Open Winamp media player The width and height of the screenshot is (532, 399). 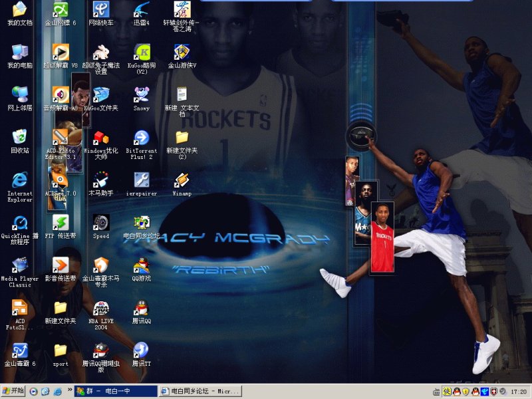coord(181,180)
